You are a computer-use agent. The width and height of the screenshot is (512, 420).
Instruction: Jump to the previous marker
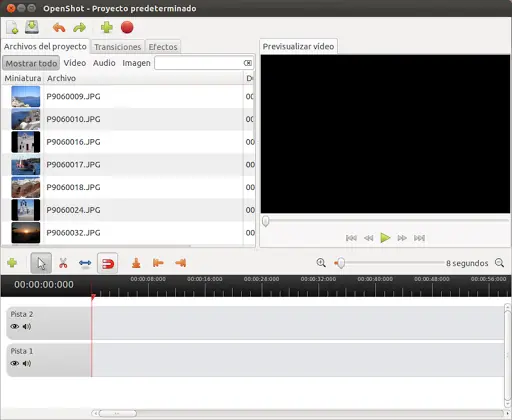click(x=158, y=263)
